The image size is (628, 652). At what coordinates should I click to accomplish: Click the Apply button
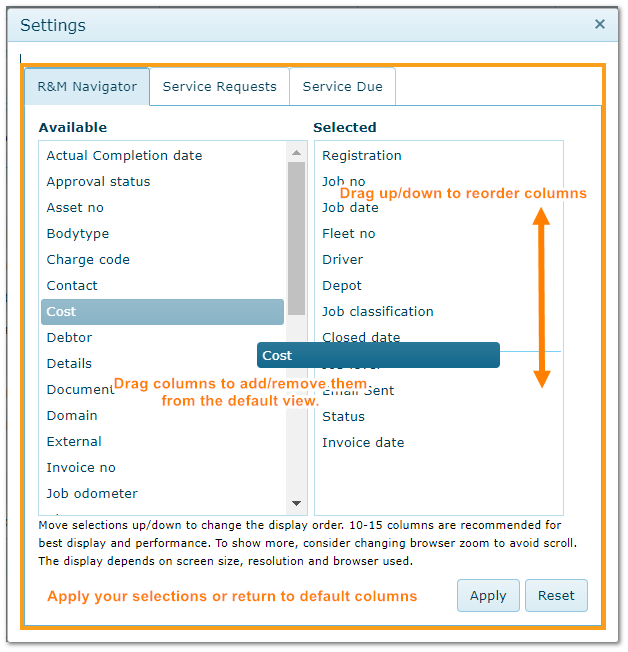click(488, 595)
